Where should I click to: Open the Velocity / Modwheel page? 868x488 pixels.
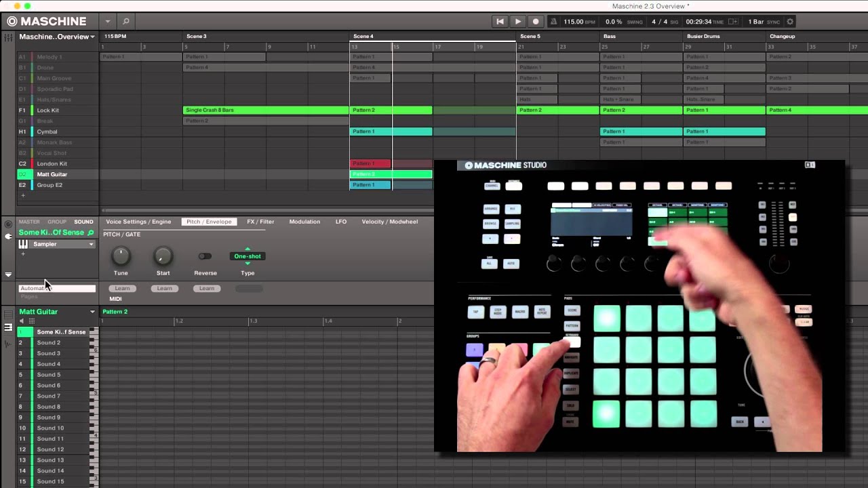click(390, 222)
